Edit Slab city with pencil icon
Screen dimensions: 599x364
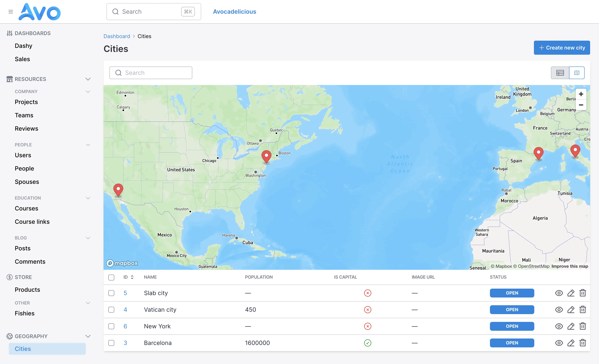click(571, 293)
